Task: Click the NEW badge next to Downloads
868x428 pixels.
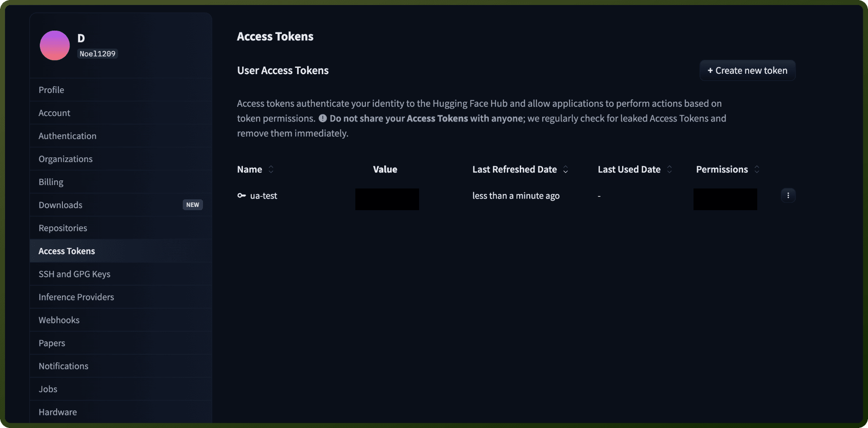Action: tap(193, 205)
